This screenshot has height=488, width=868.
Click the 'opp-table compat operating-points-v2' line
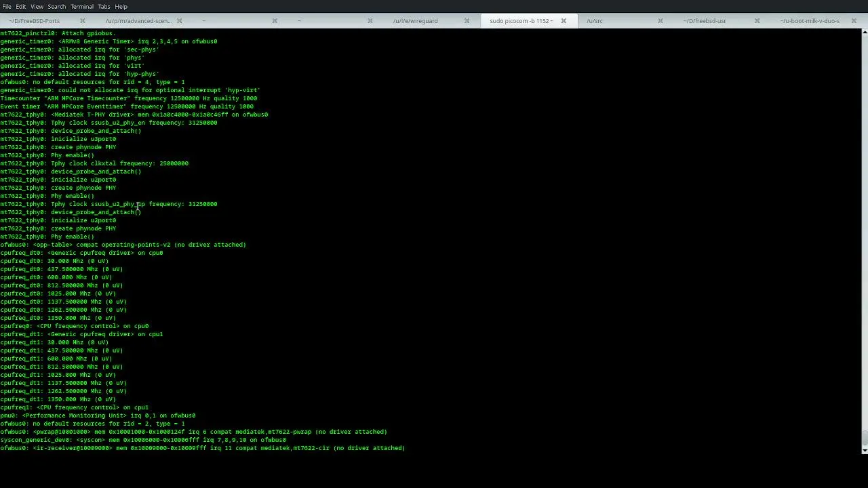123,245
